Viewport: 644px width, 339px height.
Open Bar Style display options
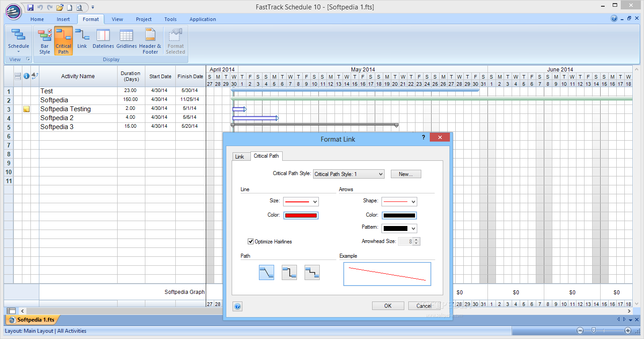(45, 41)
